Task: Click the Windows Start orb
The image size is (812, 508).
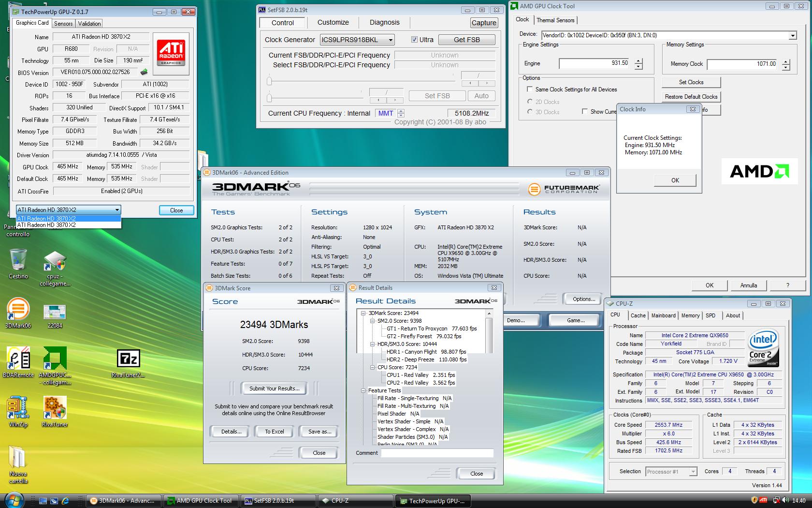Action: coord(14,500)
